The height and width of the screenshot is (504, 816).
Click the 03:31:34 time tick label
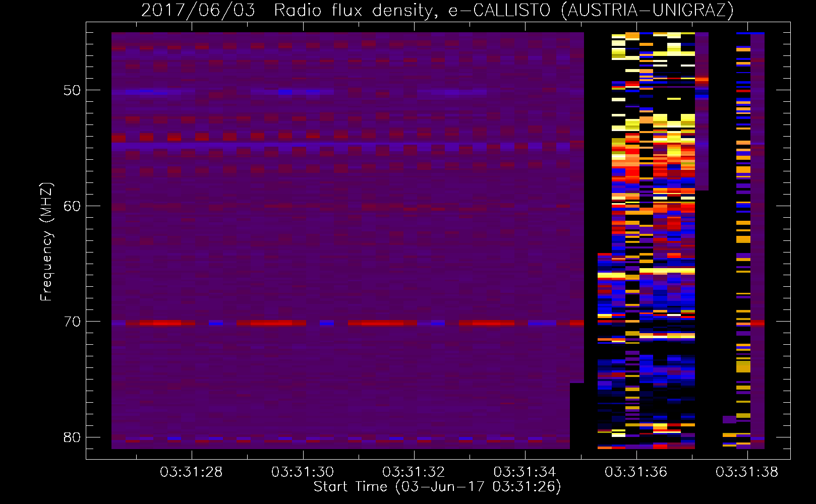pyautogui.click(x=524, y=472)
